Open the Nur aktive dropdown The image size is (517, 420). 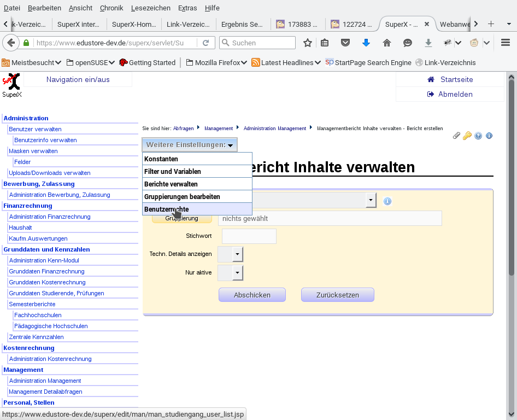[x=237, y=273]
